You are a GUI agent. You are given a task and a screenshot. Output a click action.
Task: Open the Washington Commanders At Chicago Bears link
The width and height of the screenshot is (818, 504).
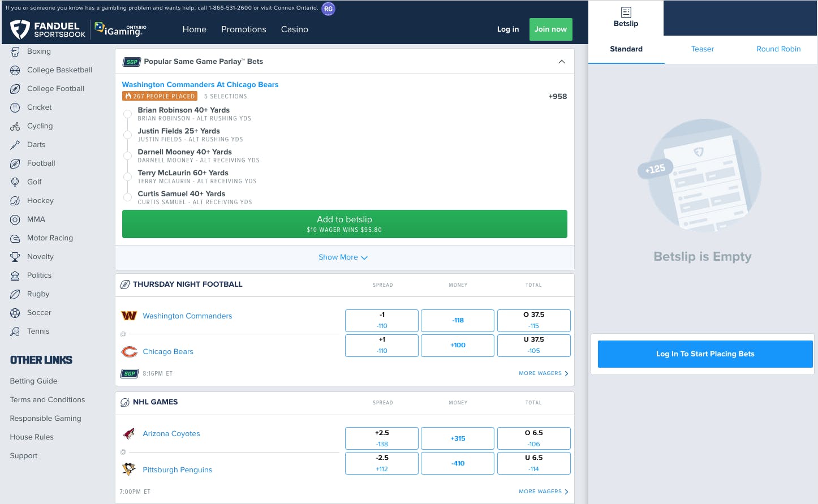click(200, 85)
